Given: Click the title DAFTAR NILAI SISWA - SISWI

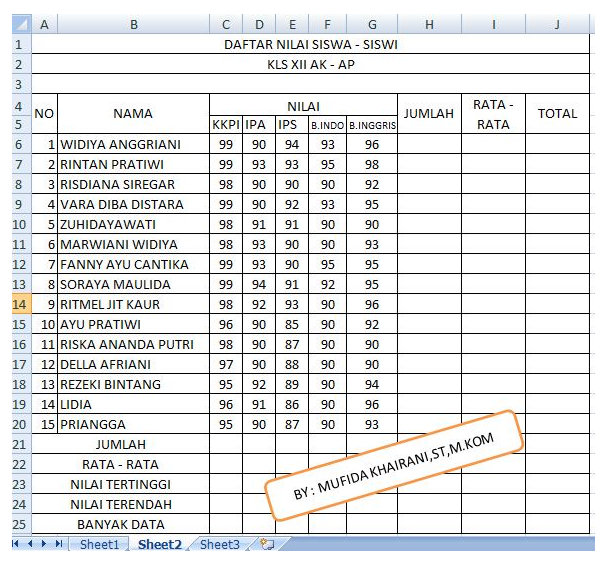Looking at the screenshot, I should coord(311,44).
